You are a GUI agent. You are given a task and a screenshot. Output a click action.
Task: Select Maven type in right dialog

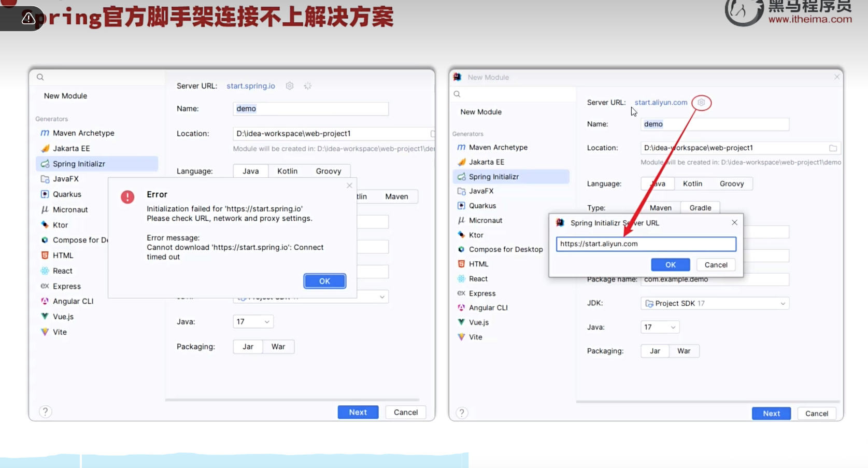(660, 208)
